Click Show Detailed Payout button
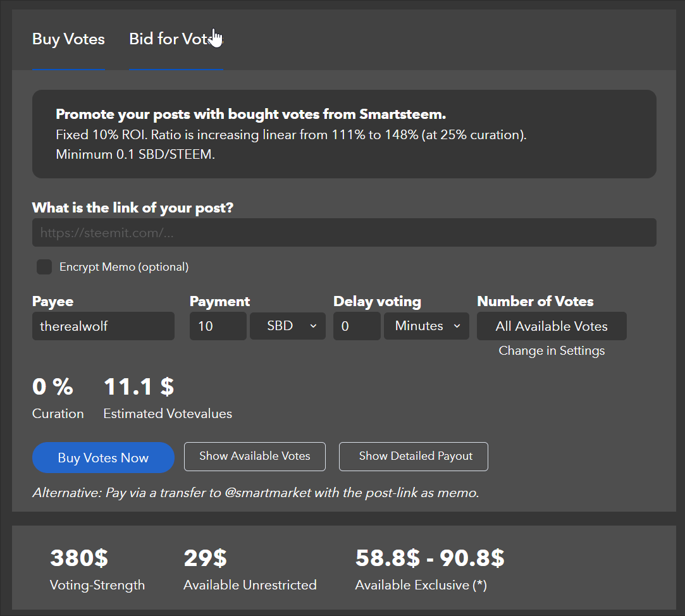The width and height of the screenshot is (685, 616). coord(414,456)
